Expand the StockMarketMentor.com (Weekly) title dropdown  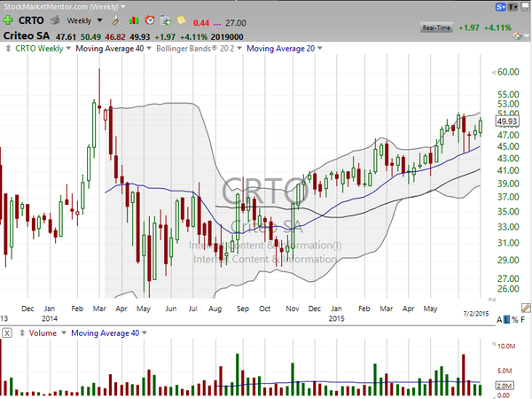click(x=123, y=6)
